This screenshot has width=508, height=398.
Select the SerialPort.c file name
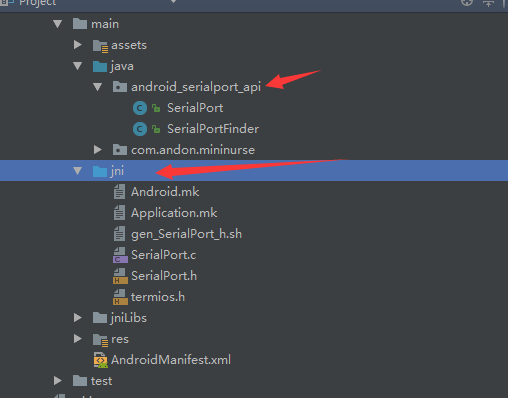point(164,255)
